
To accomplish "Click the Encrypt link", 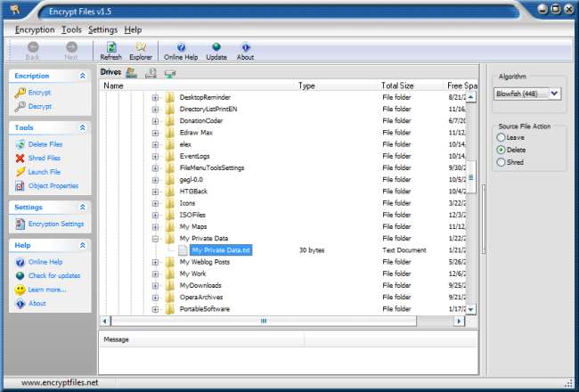I will coord(39,93).
